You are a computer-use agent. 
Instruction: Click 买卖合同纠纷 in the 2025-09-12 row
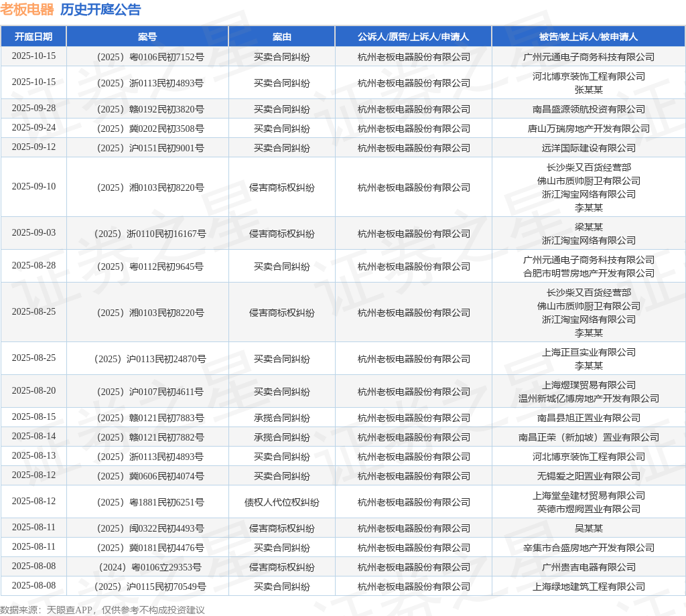click(x=282, y=148)
